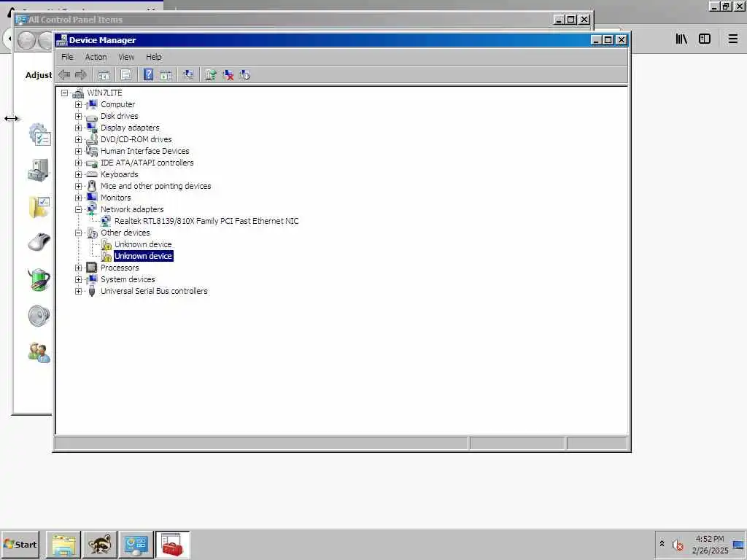This screenshot has height=560, width=747.
Task: Open the browser library icon
Action: click(681, 39)
